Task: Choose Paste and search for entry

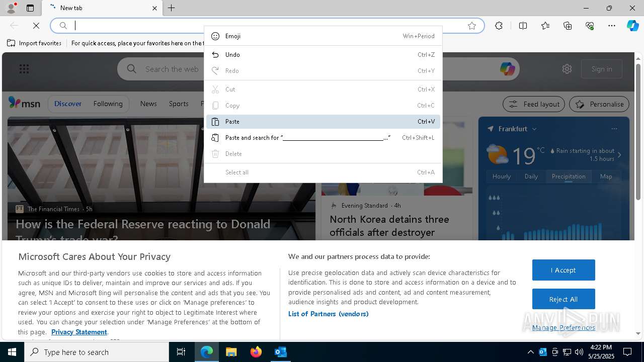Action: tap(323, 138)
